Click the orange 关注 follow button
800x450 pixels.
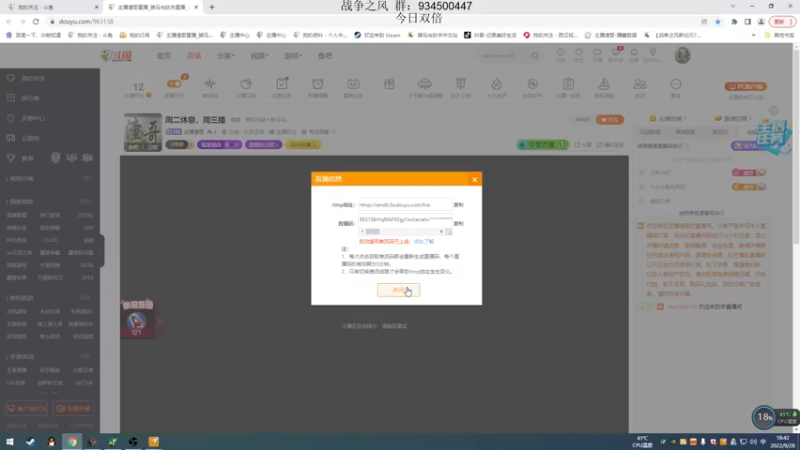click(610, 119)
